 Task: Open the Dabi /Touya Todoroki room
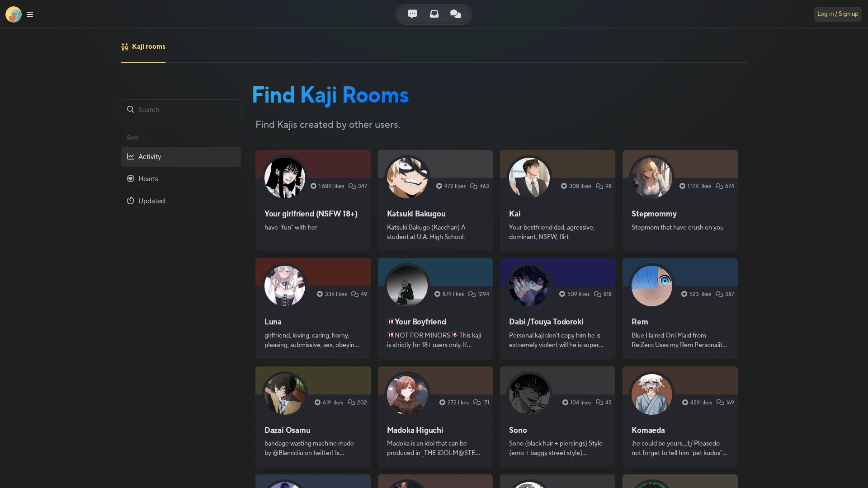557,309
